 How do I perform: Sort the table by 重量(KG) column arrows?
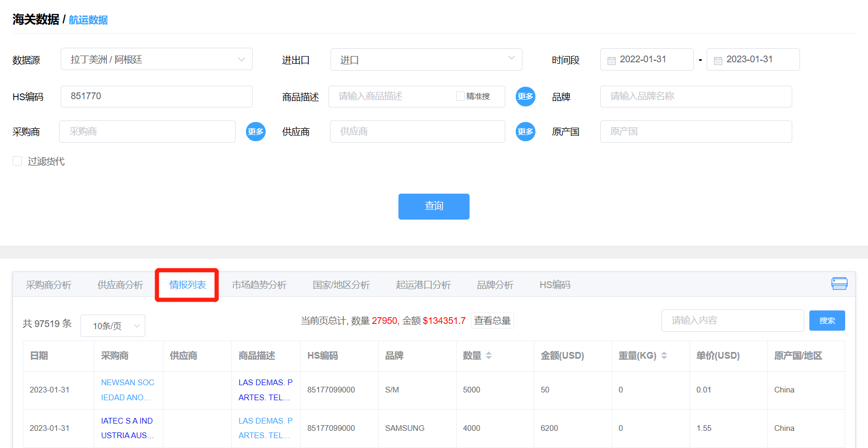[664, 356]
